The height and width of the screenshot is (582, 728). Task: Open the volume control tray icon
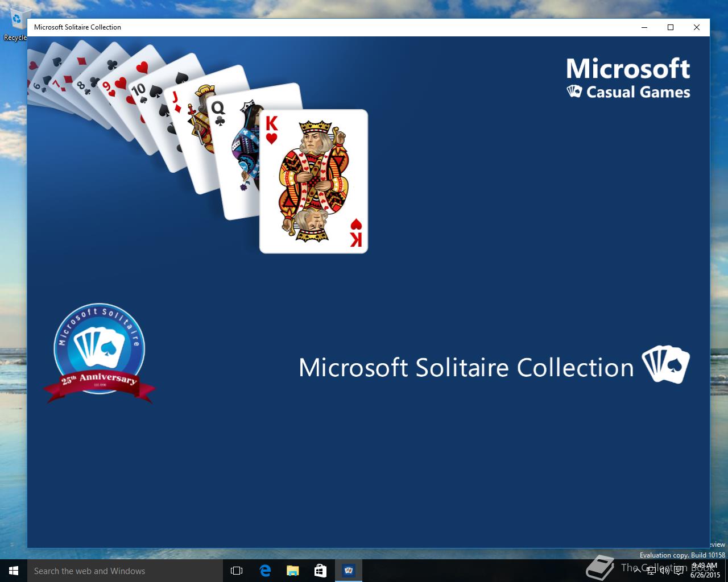[x=664, y=571]
